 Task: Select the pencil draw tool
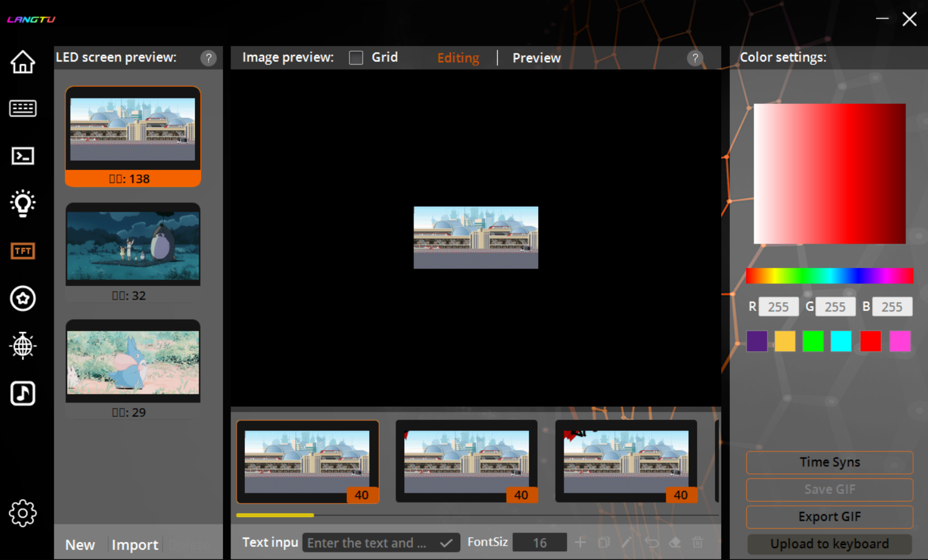click(627, 543)
